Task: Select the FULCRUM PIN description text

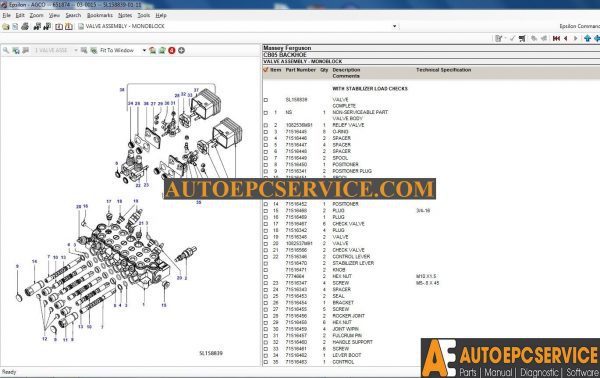Action: 347,336
